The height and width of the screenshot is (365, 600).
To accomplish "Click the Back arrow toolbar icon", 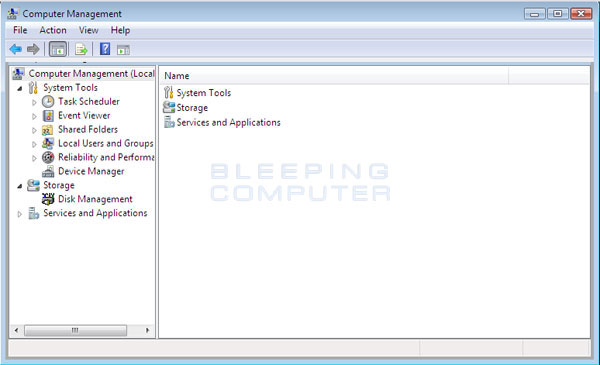I will 15,49.
